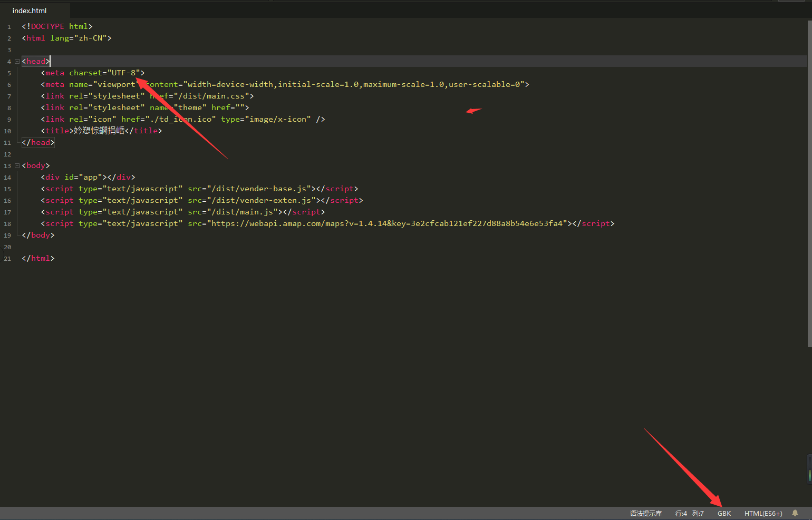Click line number 18 in the gutter
The image size is (812, 520).
[7, 224]
